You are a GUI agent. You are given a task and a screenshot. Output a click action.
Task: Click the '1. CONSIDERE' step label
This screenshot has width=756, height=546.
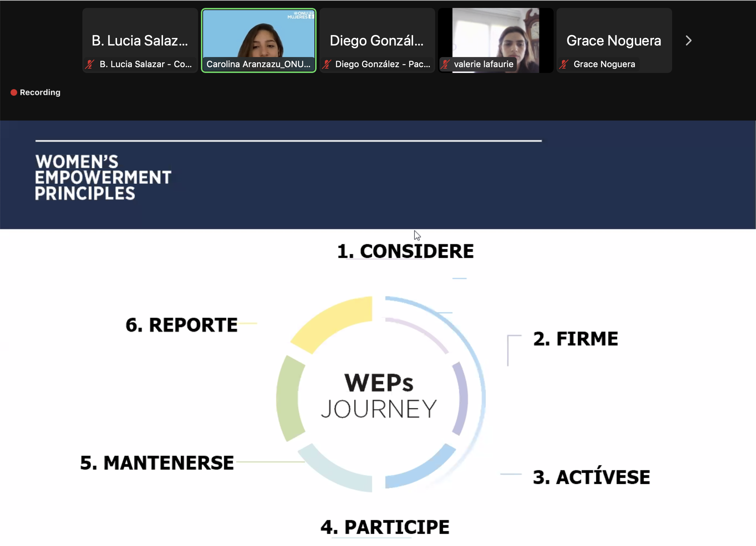405,251
